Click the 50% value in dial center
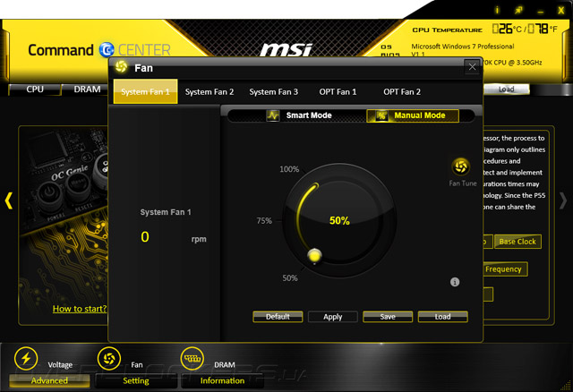This screenshot has height=392, width=573. [x=339, y=221]
